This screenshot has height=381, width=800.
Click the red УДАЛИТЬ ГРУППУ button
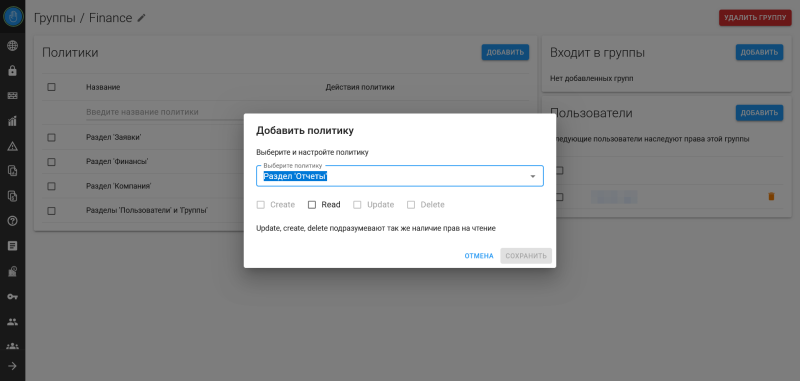coord(755,18)
